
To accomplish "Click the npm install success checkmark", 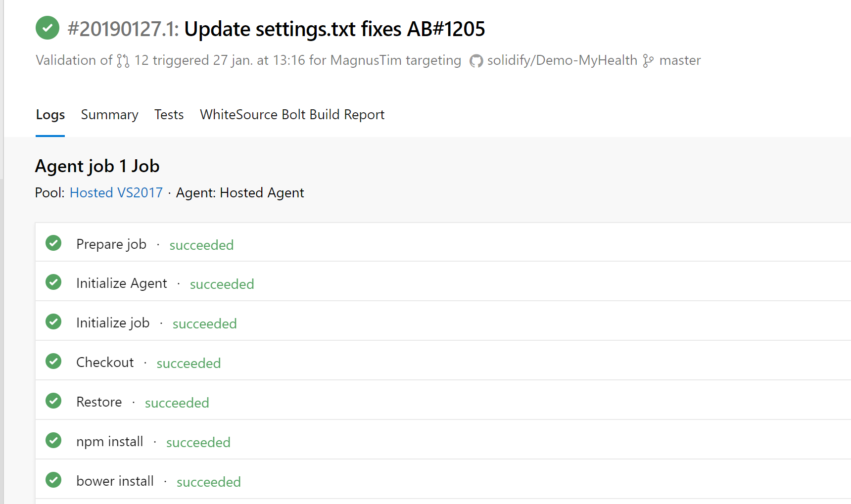I will tap(53, 440).
